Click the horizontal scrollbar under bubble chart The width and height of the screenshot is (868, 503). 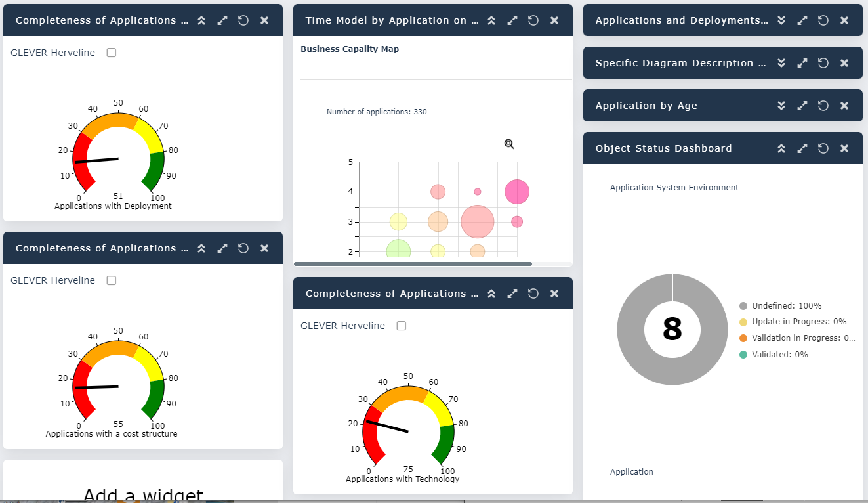pos(413,264)
